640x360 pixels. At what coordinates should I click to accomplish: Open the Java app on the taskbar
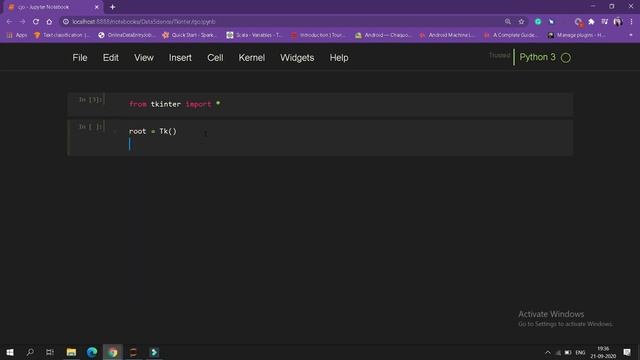point(133,352)
